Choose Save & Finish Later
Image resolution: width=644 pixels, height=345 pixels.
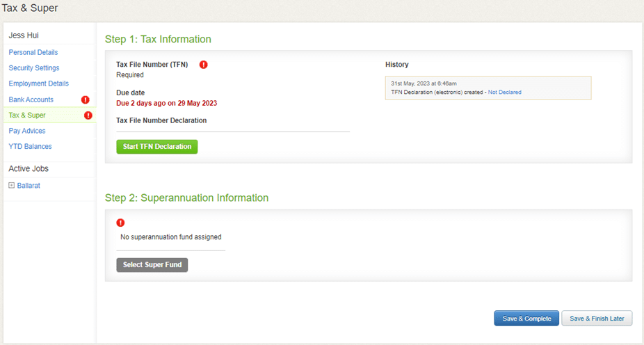[597, 319]
